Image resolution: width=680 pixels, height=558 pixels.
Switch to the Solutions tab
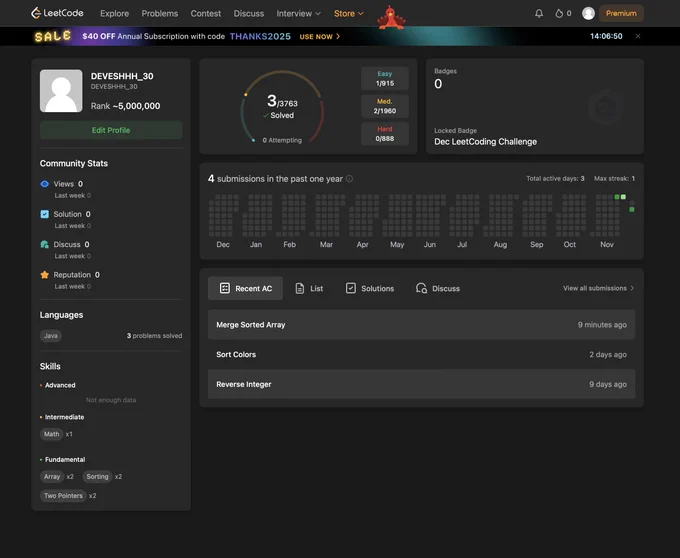point(370,288)
